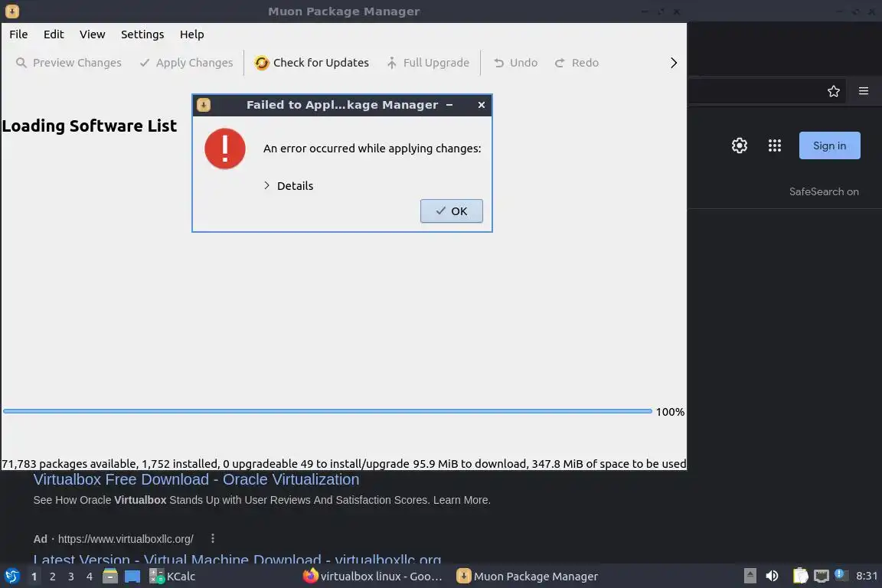
Task: Open the File menu
Action: tap(18, 34)
